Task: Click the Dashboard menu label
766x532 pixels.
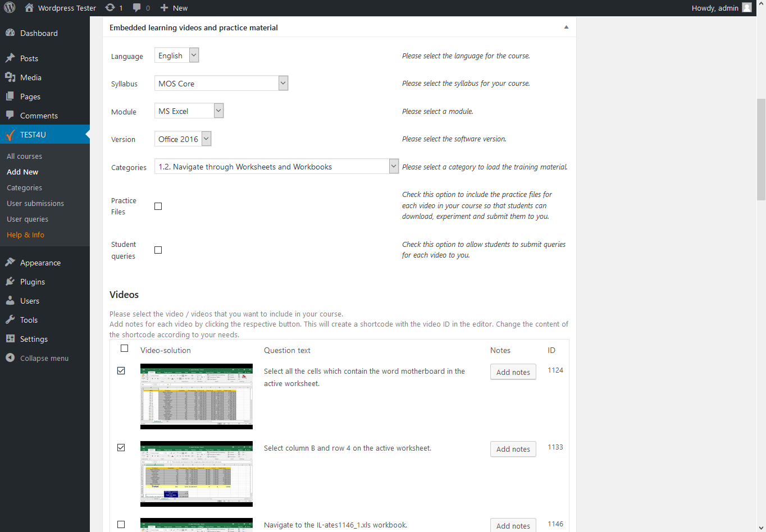Action: [39, 33]
